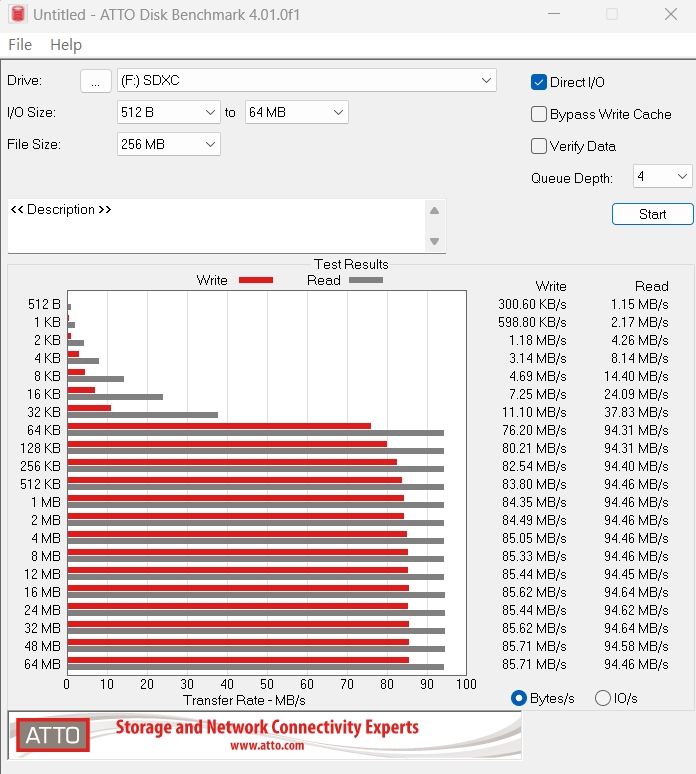This screenshot has height=774, width=696.
Task: Disable the Direct I/O checkbox
Action: tap(539, 82)
